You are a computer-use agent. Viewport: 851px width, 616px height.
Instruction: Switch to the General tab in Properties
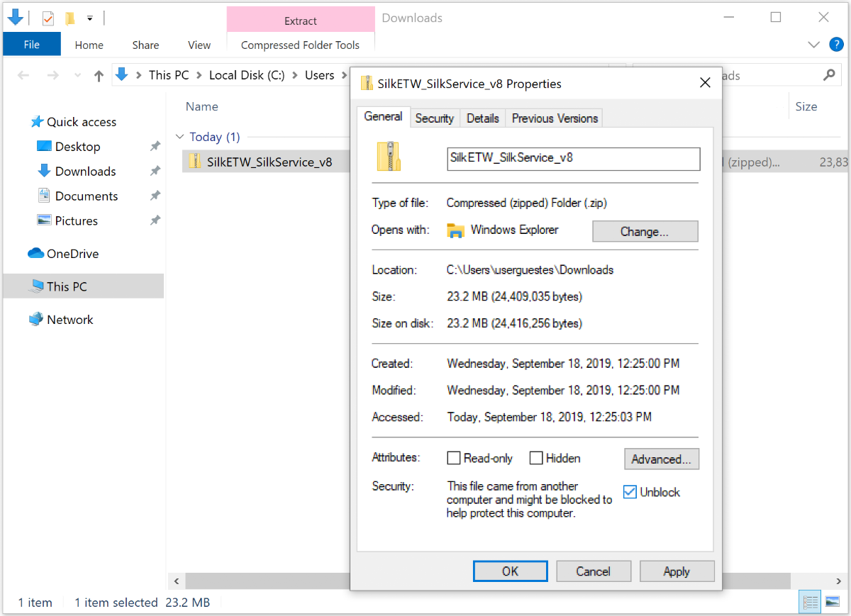click(x=384, y=117)
